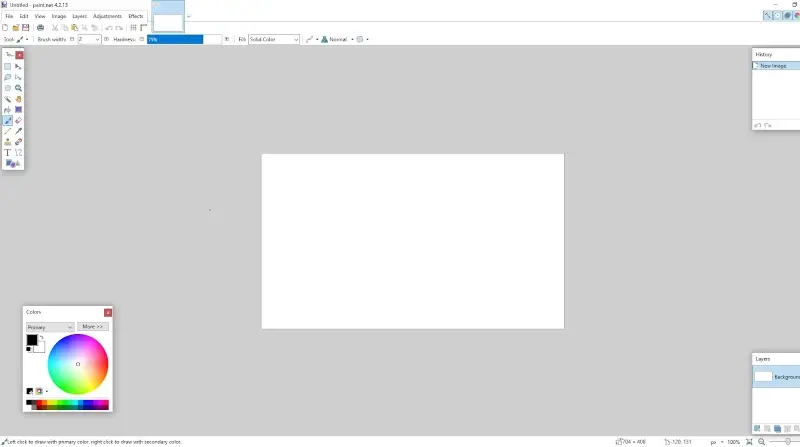This screenshot has height=447, width=800.
Task: Open the View menu
Action: (x=40, y=16)
